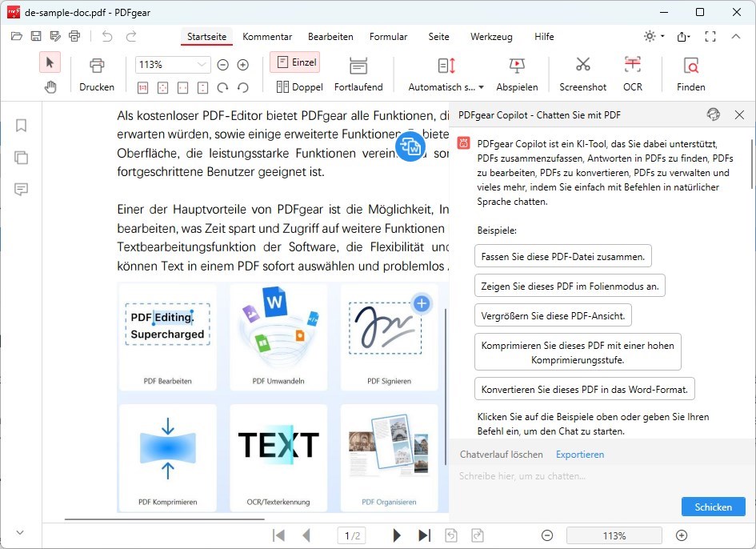
Task: Open the Hilfe tab
Action: coord(544,37)
